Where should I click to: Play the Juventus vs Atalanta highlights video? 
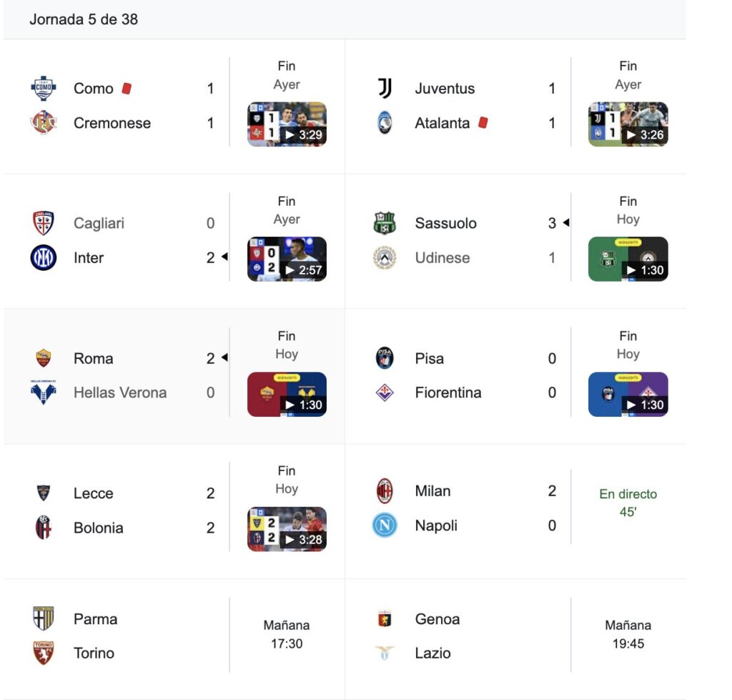(x=628, y=124)
